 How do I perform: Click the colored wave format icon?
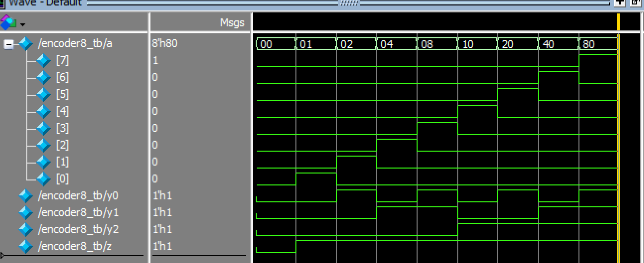(x=8, y=22)
